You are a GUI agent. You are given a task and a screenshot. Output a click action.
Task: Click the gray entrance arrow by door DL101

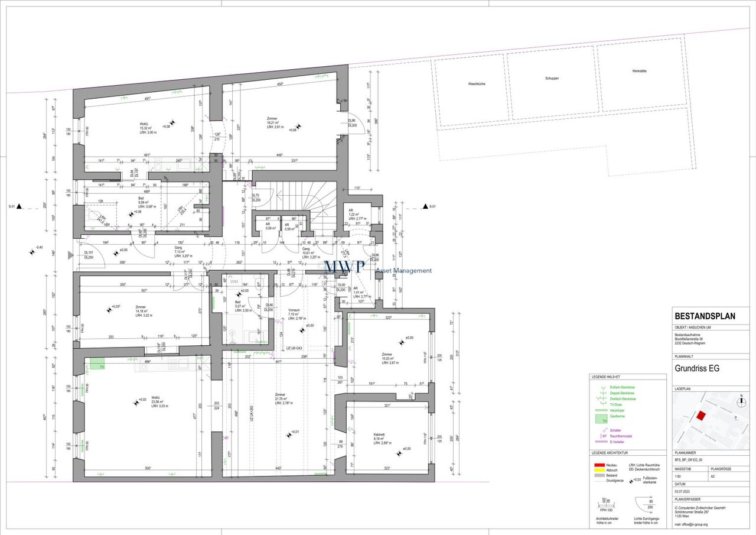tap(71, 255)
